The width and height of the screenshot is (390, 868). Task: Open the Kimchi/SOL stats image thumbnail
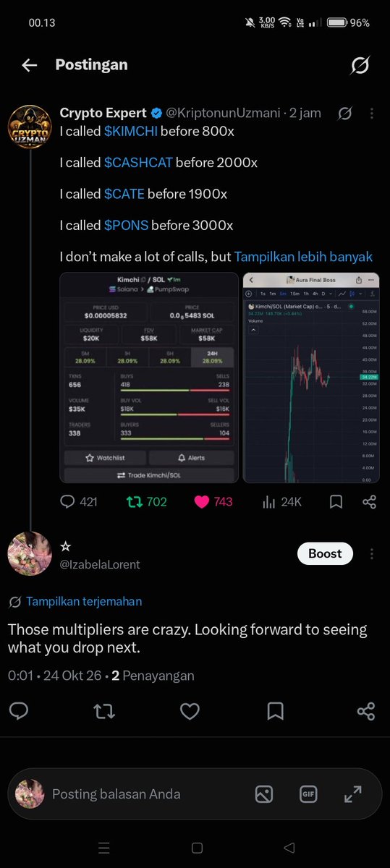click(x=149, y=378)
